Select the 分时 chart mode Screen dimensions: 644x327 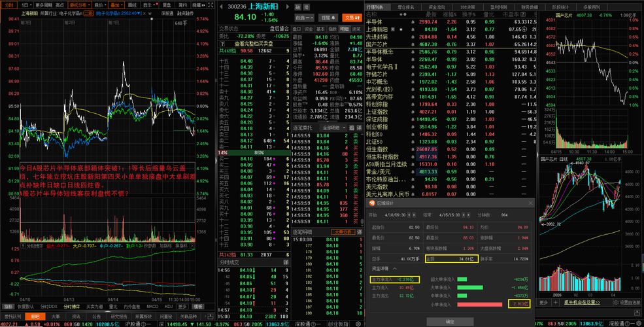pos(9,5)
